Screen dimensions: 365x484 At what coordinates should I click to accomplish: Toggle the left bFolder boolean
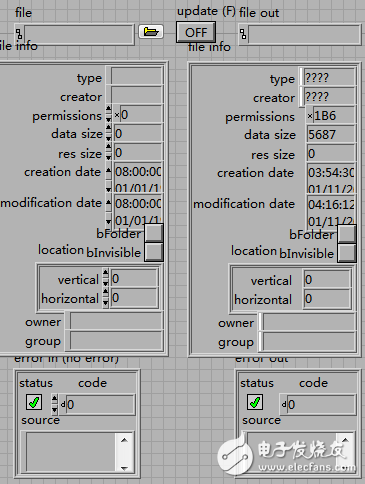[154, 233]
